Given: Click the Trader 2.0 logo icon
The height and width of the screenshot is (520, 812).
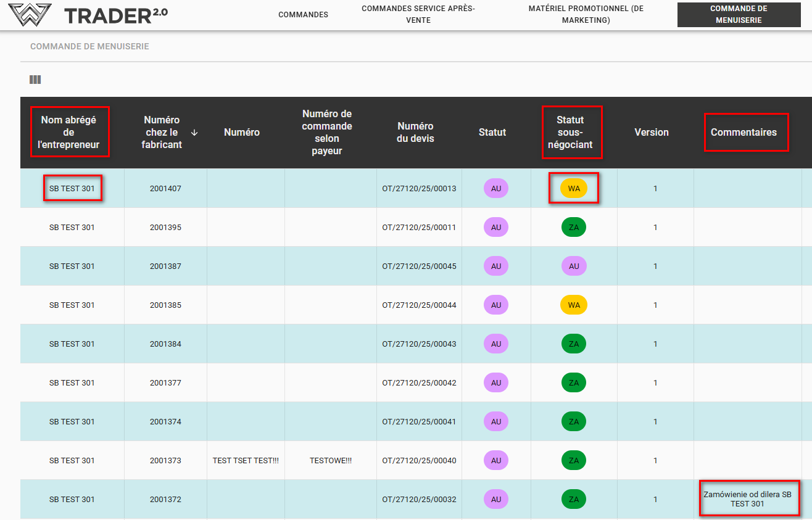Looking at the screenshot, I should click(29, 15).
